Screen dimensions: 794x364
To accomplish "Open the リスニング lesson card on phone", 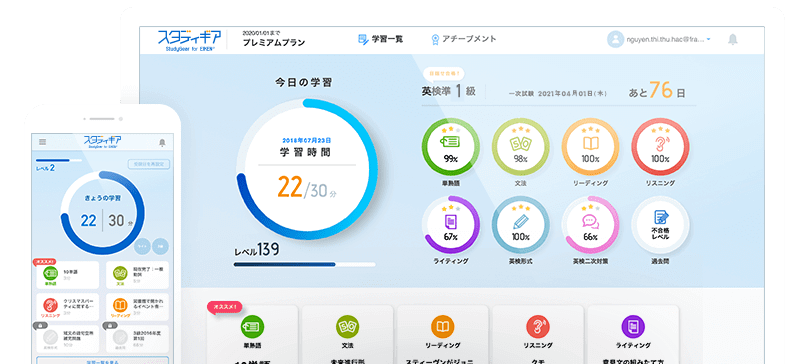I will (67, 307).
